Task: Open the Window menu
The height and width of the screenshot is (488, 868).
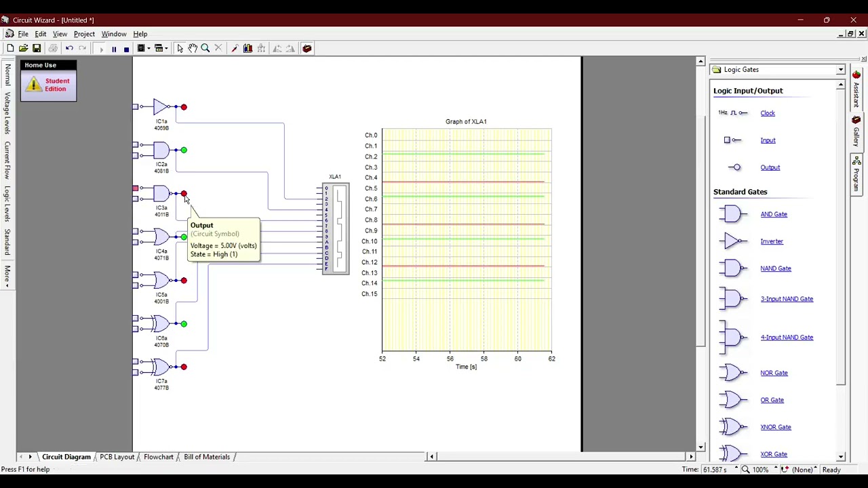Action: pyautogui.click(x=114, y=34)
